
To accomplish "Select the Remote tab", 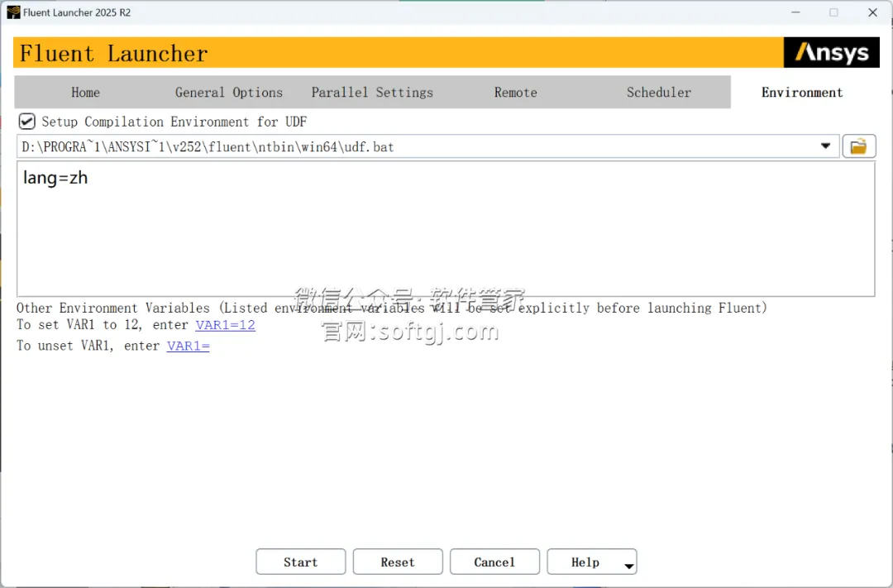I will 516,93.
